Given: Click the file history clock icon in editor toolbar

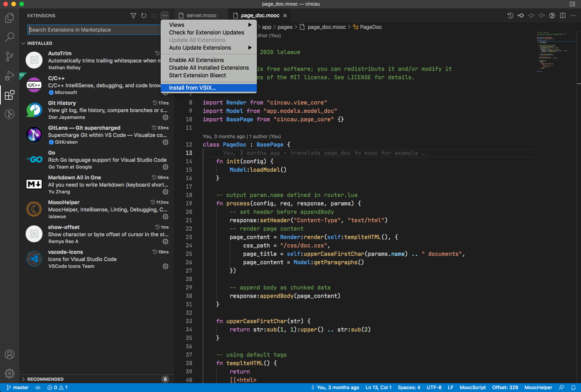Looking at the screenshot, I should [510, 16].
